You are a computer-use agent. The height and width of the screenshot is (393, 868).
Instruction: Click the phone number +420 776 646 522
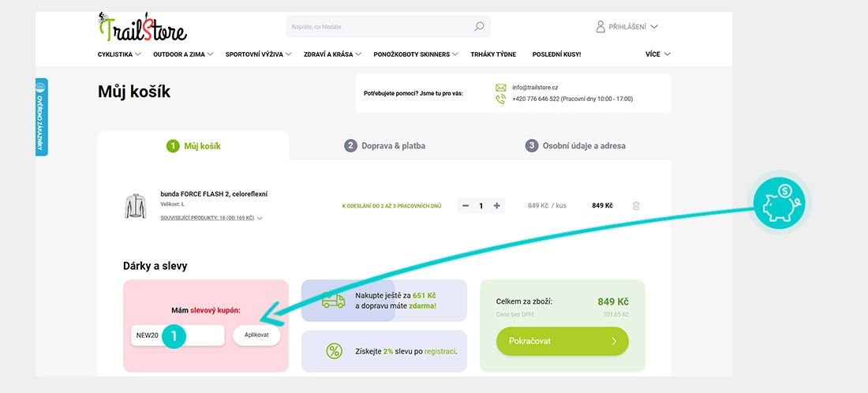click(x=536, y=99)
